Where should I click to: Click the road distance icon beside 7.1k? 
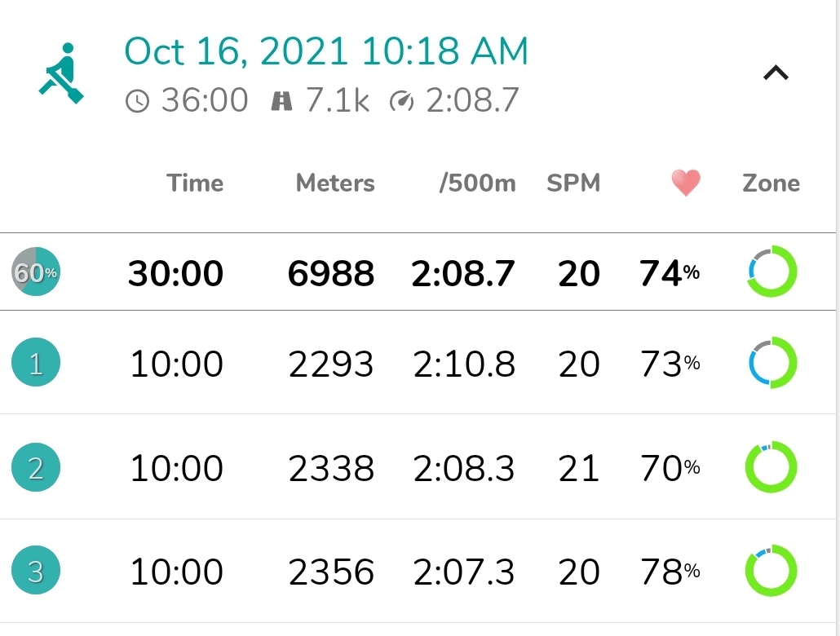click(282, 101)
